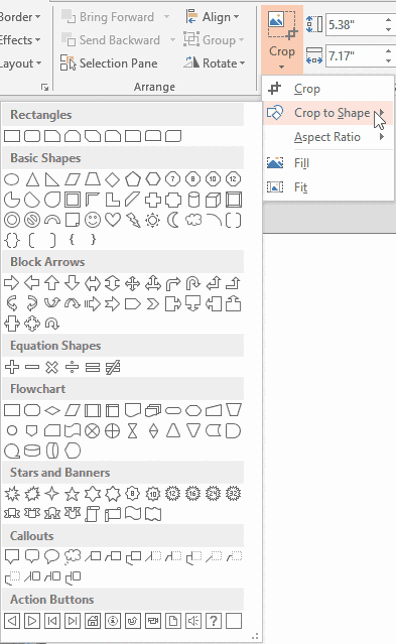Open the Selection Pane
This screenshot has width=396, height=644.
coord(109,63)
